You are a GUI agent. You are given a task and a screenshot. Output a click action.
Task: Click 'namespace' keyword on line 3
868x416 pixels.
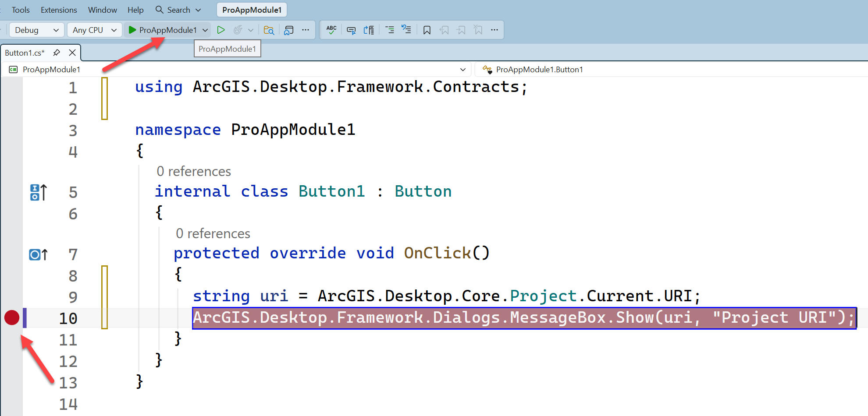pos(178,130)
